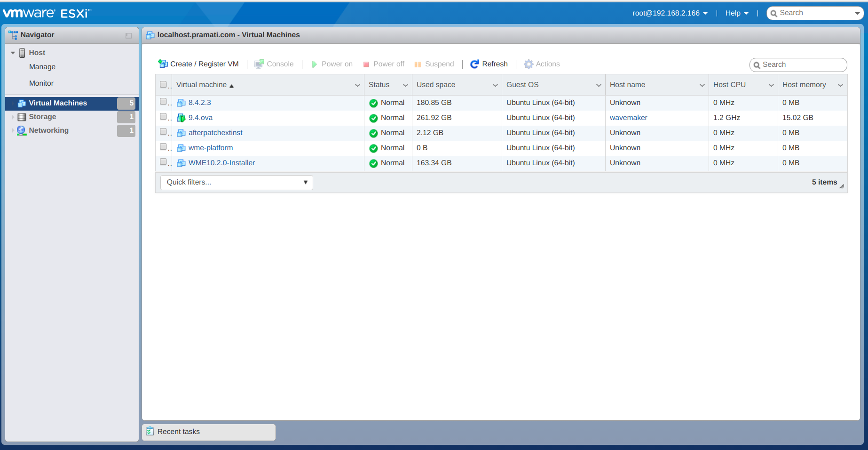
Task: Click the Actions gear icon
Action: tap(529, 64)
